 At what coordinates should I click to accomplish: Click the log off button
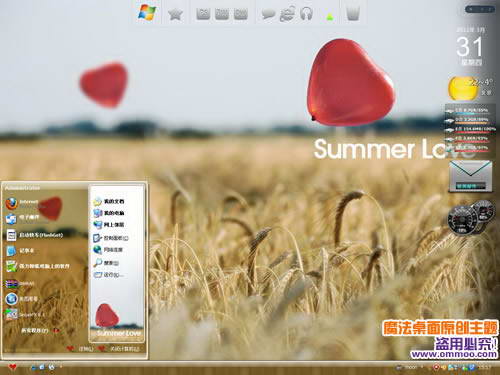[81, 349]
